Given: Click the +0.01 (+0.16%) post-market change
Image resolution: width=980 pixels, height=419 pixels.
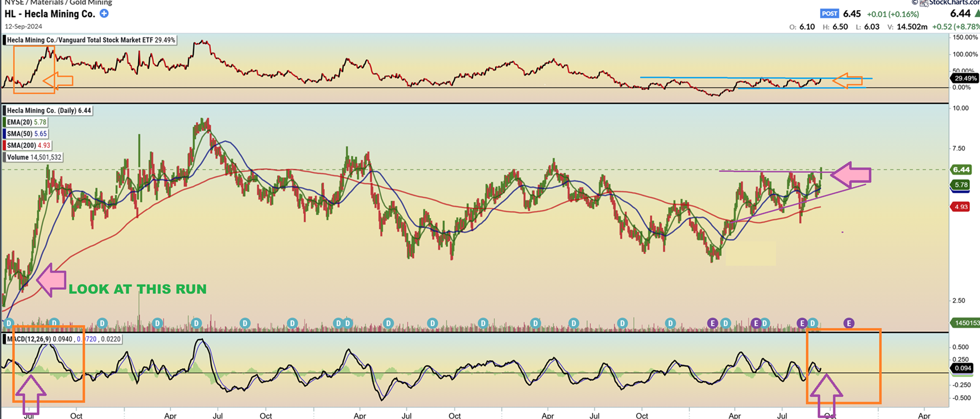Looking at the screenshot, I should tap(893, 14).
